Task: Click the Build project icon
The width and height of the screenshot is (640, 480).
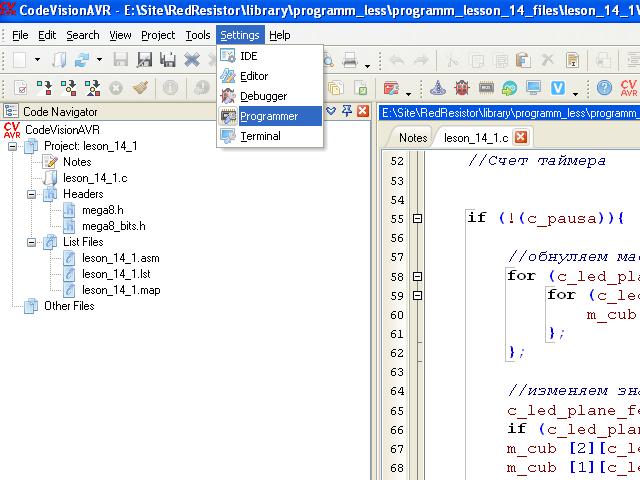Action: (x=69, y=88)
